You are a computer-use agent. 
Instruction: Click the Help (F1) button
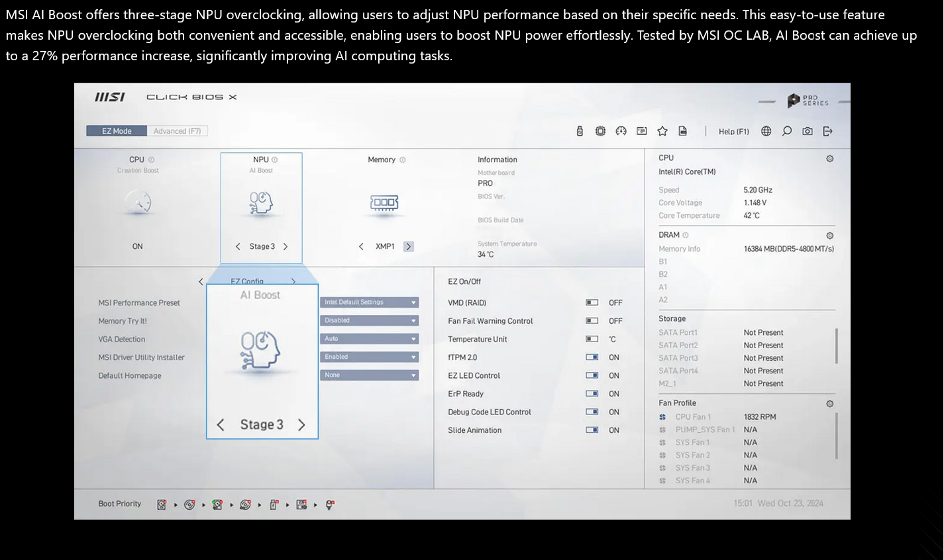(733, 132)
